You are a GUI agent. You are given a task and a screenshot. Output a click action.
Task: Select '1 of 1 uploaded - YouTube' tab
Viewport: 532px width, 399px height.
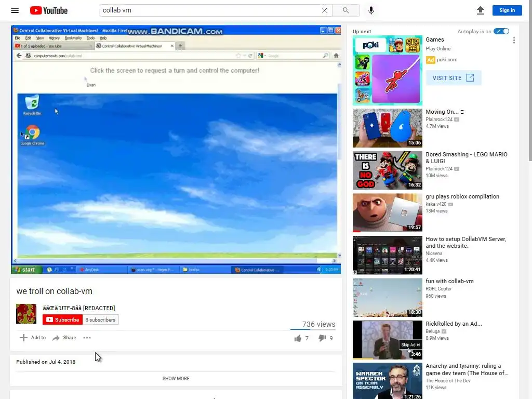[54, 46]
